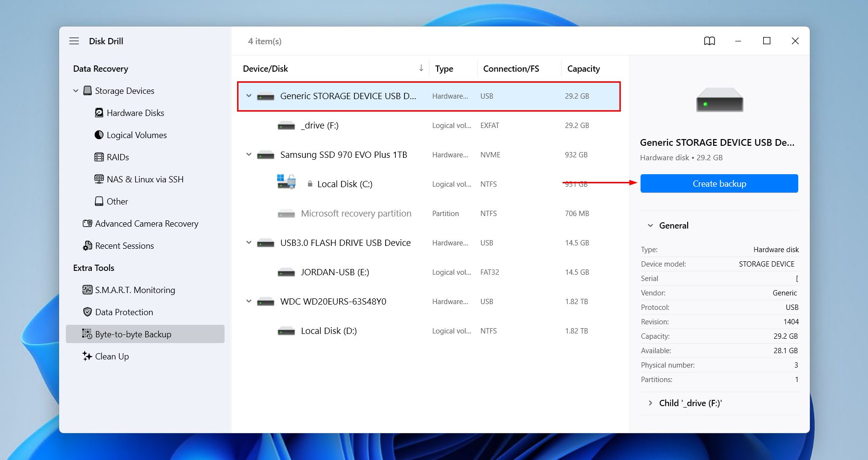868x460 pixels.
Task: Select the JORDAN-USB (E:) volume row
Action: [335, 272]
